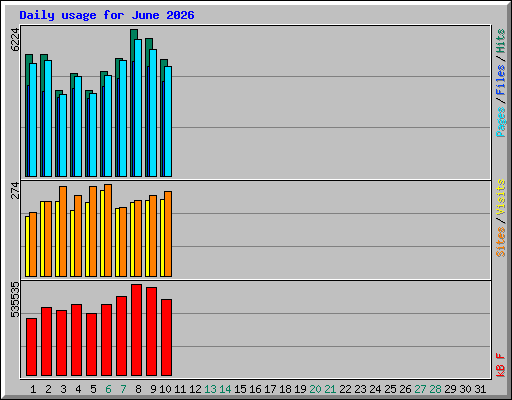Click the cyan pages bar for day 9

153,113
